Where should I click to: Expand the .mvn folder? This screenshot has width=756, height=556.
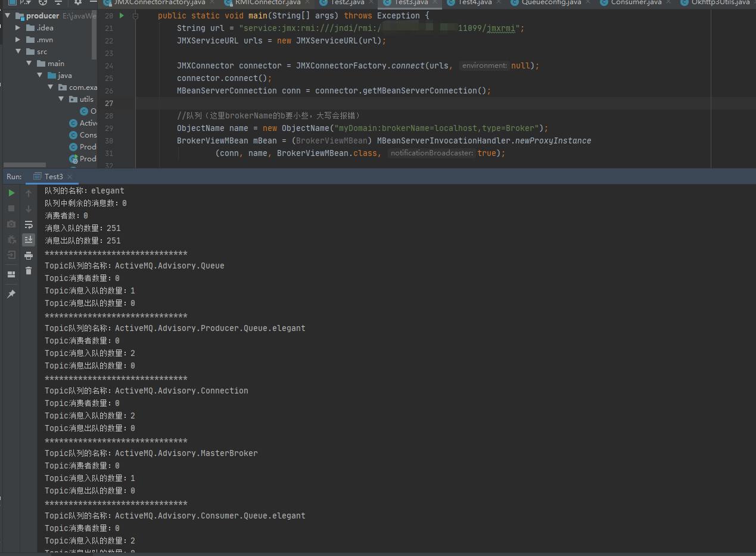[18, 39]
